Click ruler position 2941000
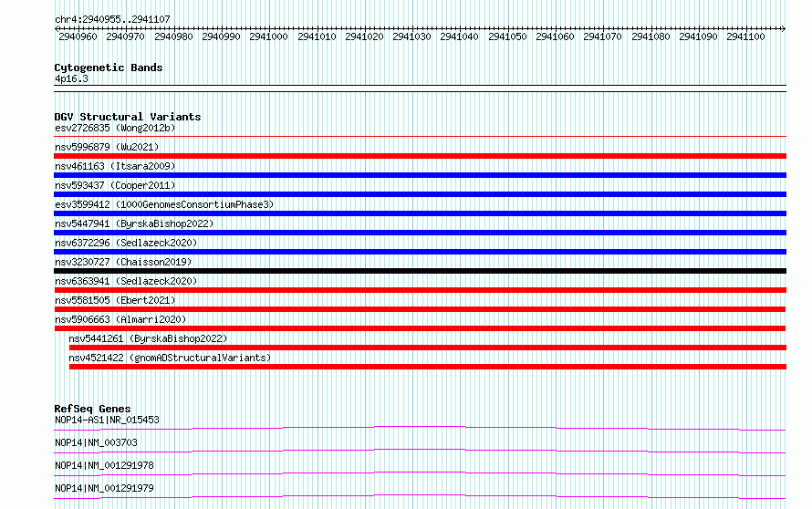This screenshot has width=812, height=509. tap(268, 36)
